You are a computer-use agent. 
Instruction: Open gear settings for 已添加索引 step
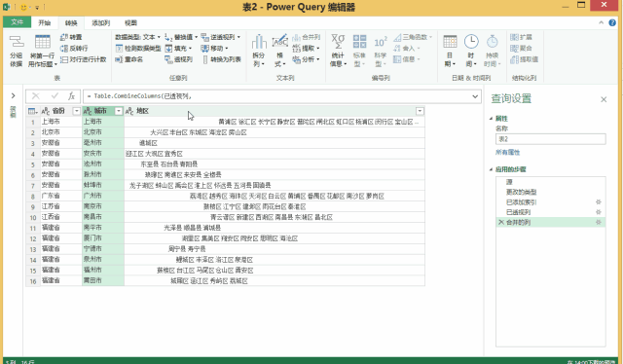click(x=599, y=201)
